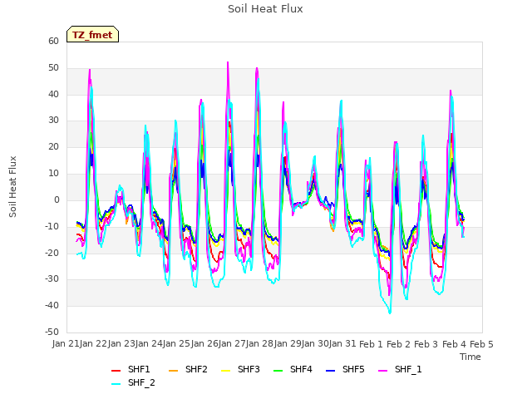532x399 pixels.
Task: Click the -10 y-axis tick label
Action: click(52, 227)
